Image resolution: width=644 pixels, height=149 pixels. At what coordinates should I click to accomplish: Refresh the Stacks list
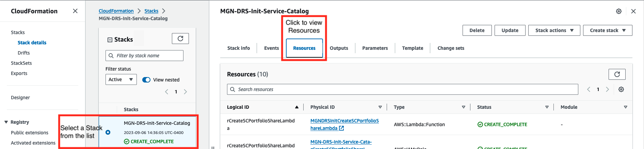[180, 39]
